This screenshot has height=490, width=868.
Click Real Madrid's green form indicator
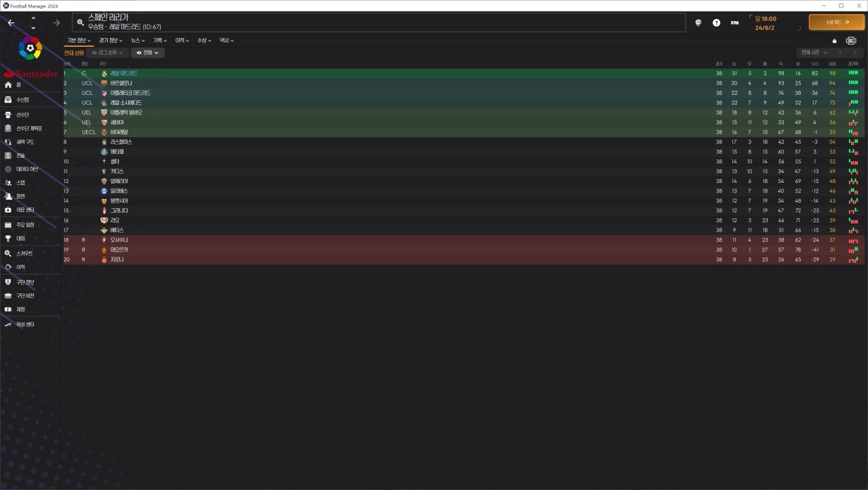[853, 73]
